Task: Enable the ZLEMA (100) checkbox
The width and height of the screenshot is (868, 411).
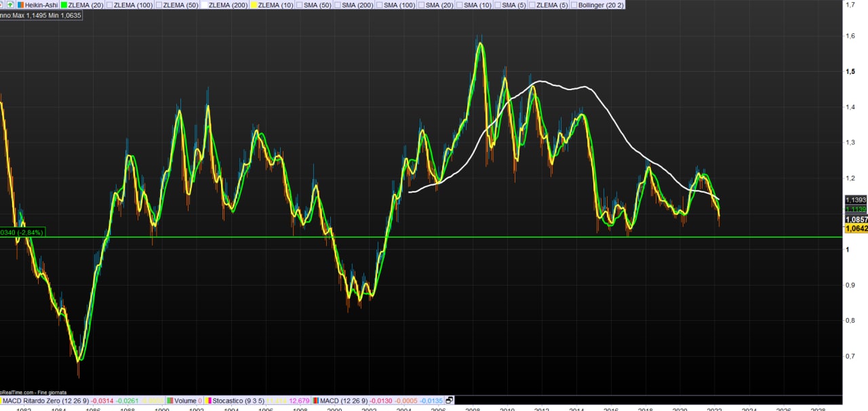Action: (111, 5)
